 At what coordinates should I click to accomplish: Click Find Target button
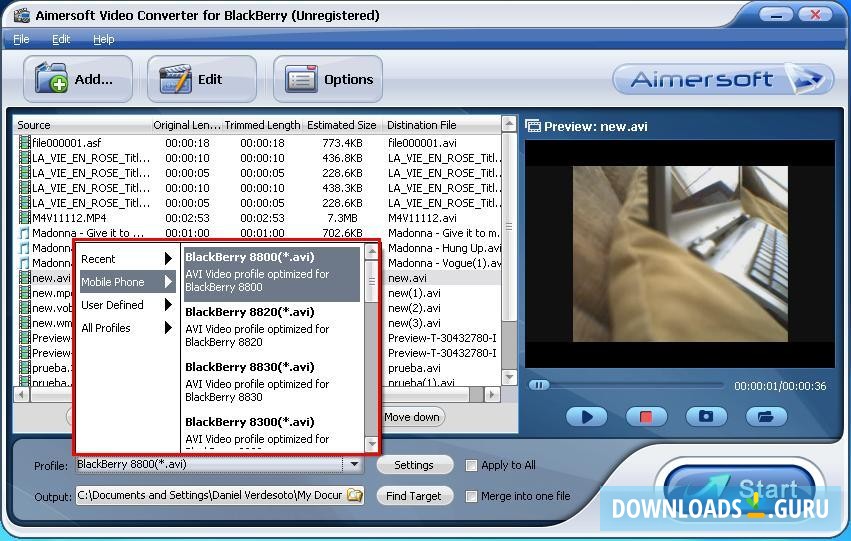[414, 496]
